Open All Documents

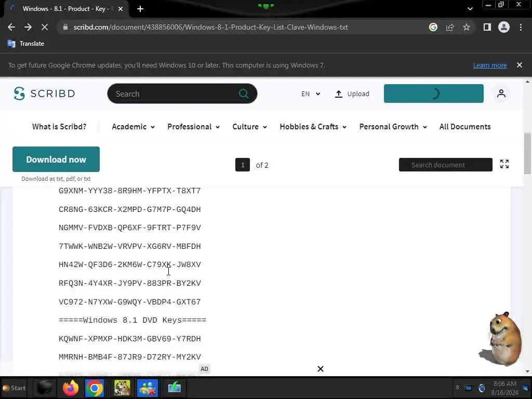pyautogui.click(x=465, y=127)
